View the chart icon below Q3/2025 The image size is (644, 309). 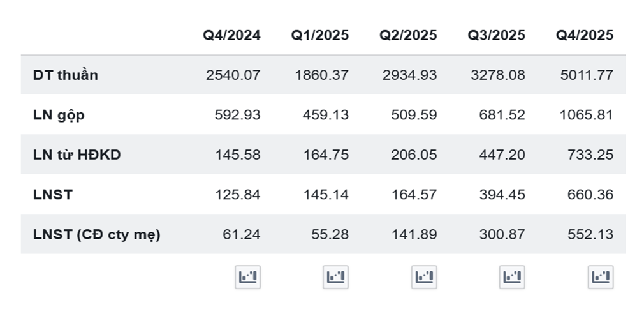click(512, 277)
